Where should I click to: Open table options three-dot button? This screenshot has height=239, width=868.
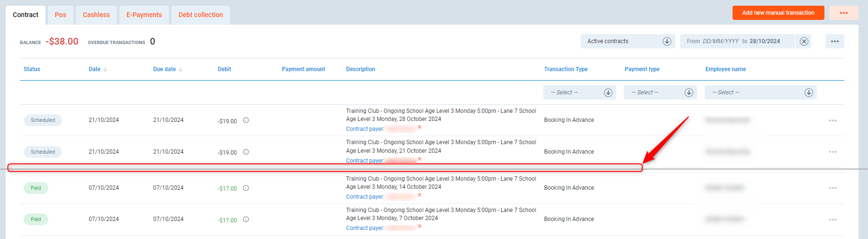click(834, 41)
